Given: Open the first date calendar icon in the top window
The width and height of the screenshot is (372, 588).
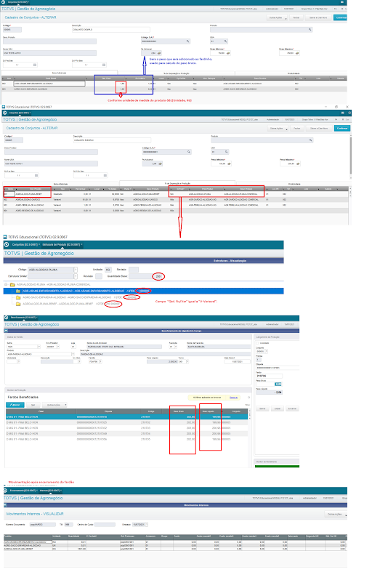Looking at the screenshot, I should (35, 65).
